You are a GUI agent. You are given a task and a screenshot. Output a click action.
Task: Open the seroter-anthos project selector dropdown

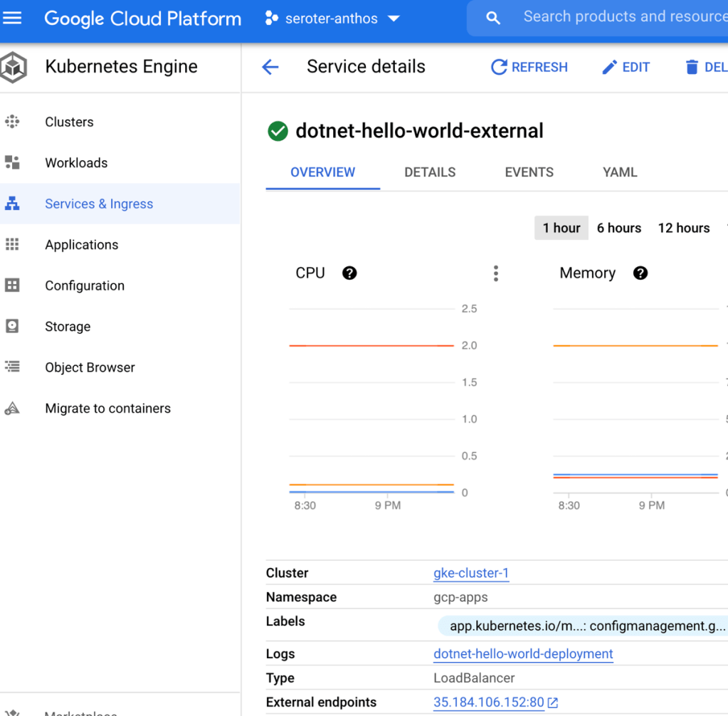click(332, 19)
